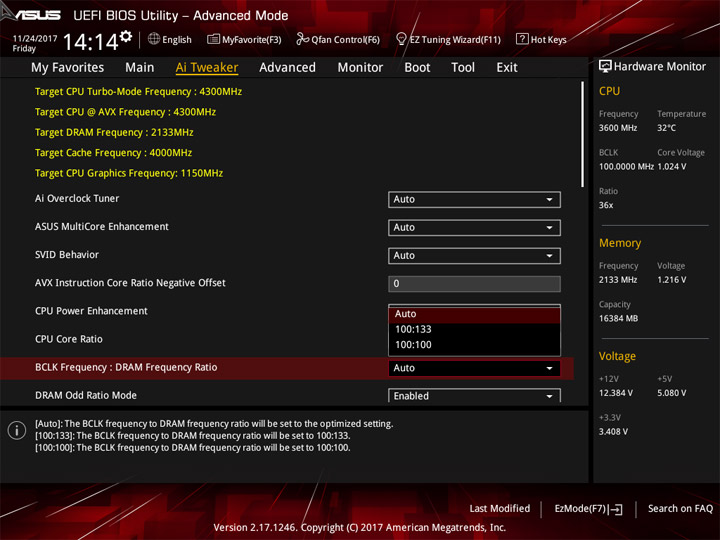The width and height of the screenshot is (720, 540).
Task: Click AVX Core Ratio Negative Offset field
Action: pos(474,284)
